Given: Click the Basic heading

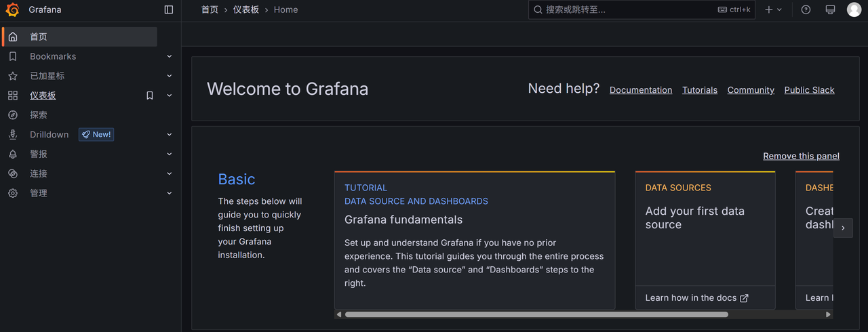Looking at the screenshot, I should click(x=237, y=179).
